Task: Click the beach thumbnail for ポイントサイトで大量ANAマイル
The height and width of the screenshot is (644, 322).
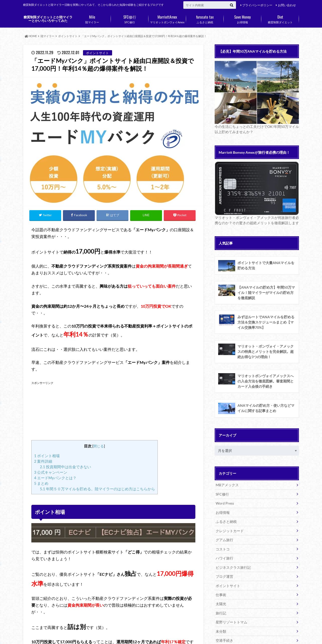Action: [x=226, y=266]
